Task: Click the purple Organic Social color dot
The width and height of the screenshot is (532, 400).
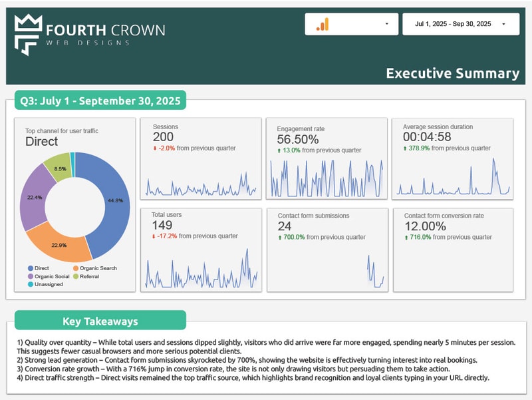Action: coord(30,276)
